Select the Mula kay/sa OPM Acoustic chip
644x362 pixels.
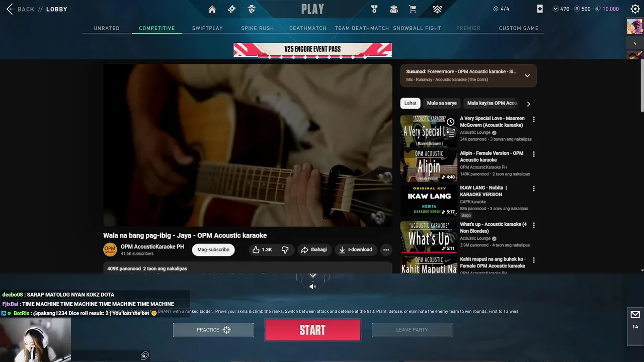pos(492,103)
